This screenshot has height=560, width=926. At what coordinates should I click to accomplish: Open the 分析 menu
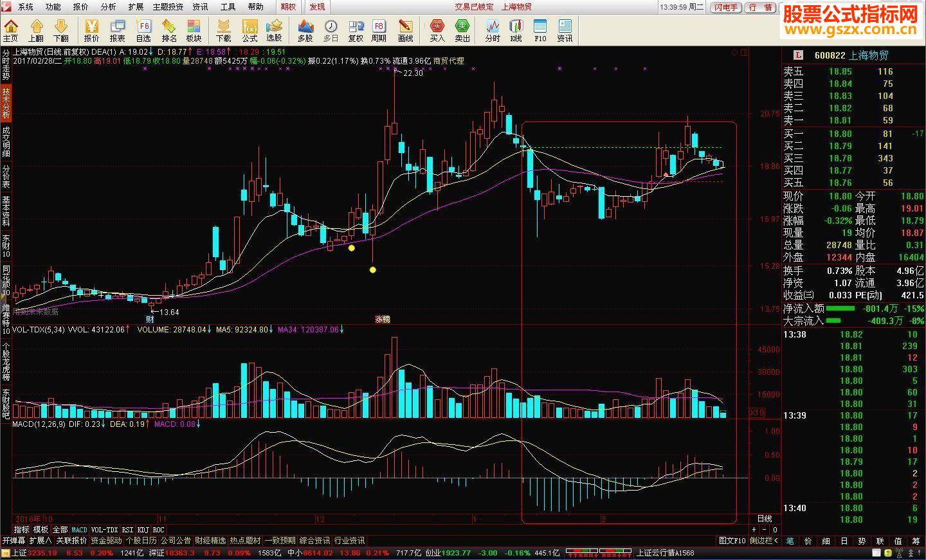click(108, 7)
